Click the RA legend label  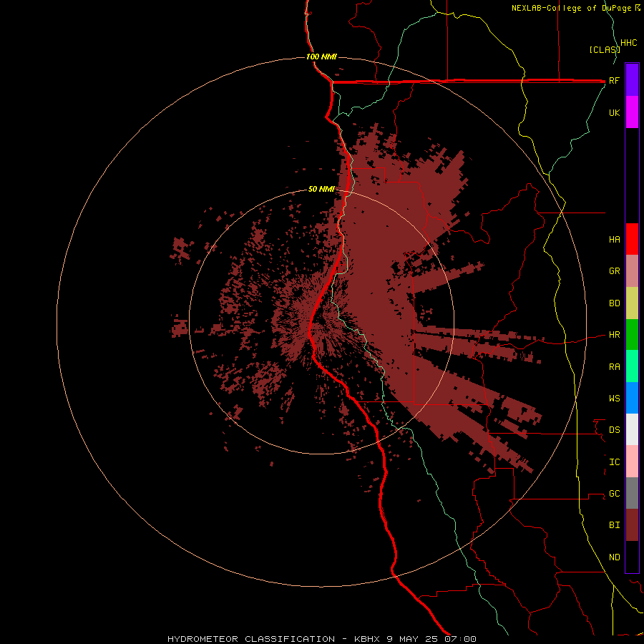tap(614, 367)
